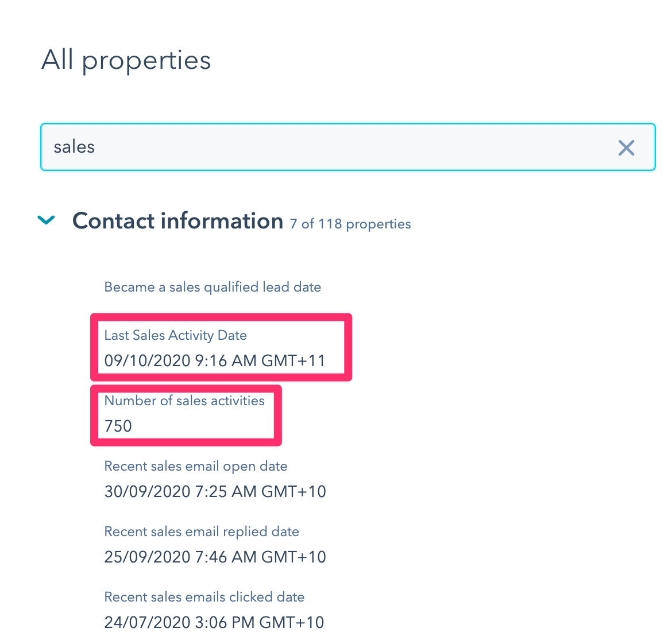
Task: Open the Recent sales email replied date property
Action: point(202,532)
